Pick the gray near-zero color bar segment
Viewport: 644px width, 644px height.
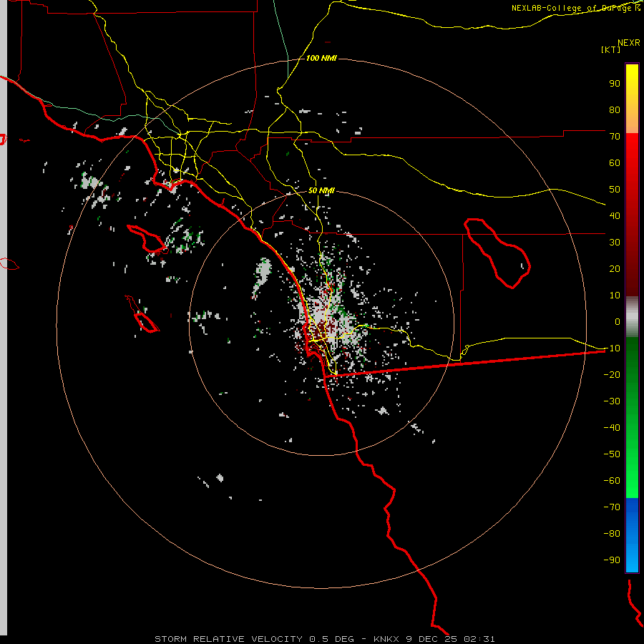pos(632,317)
